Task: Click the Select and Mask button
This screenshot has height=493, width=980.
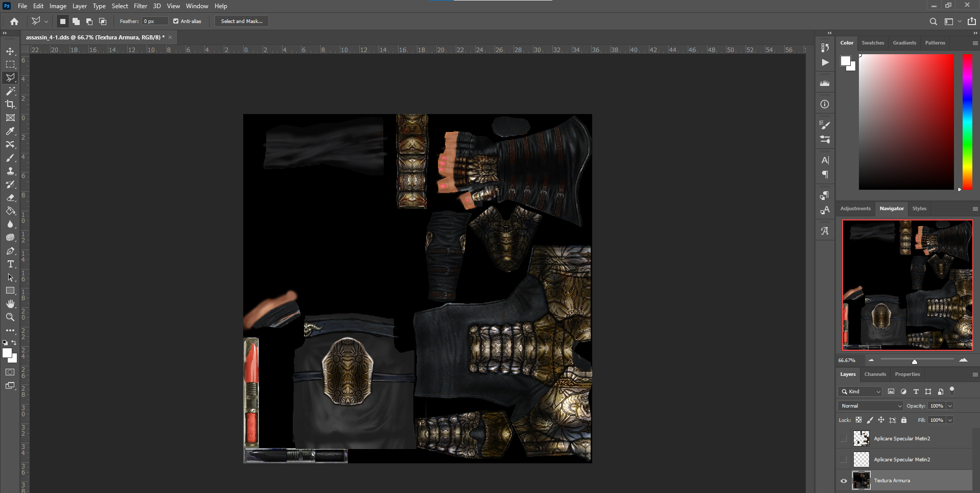Action: coord(242,21)
